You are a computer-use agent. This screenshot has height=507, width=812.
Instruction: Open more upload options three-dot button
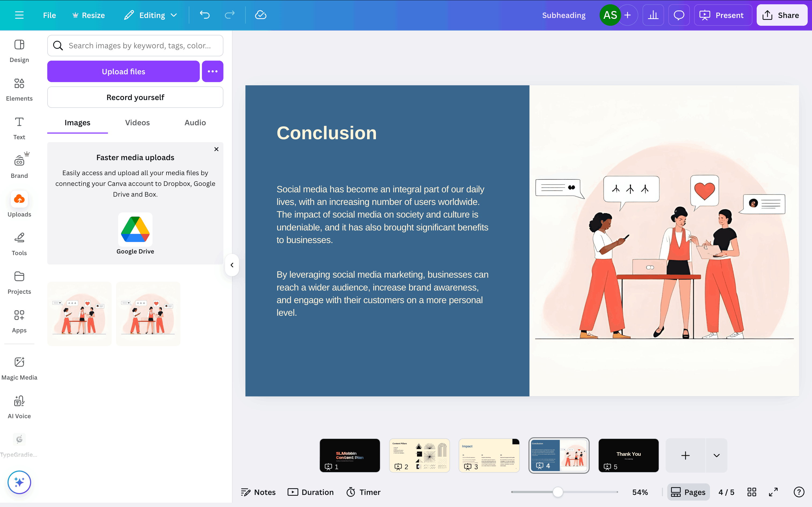tap(212, 71)
